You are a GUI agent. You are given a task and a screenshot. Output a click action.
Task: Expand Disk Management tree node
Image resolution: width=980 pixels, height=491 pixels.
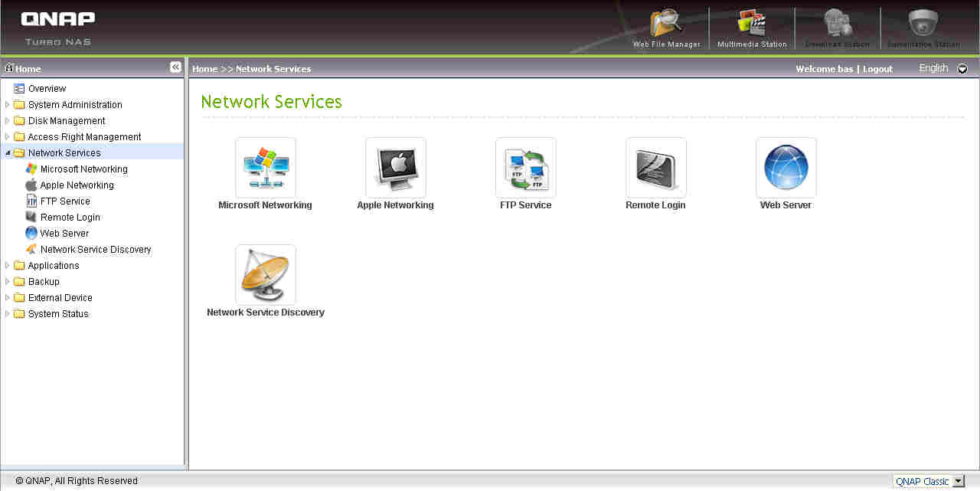8,120
